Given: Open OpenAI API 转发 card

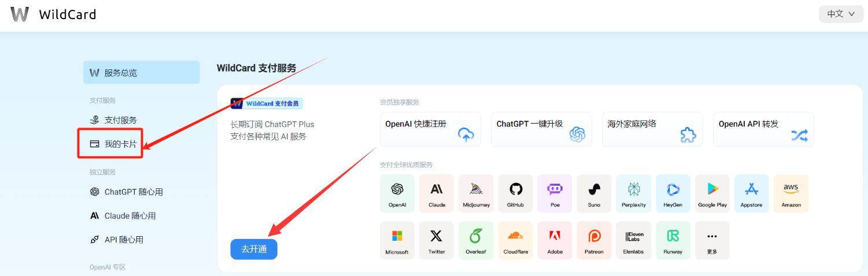Looking at the screenshot, I should click(x=763, y=129).
